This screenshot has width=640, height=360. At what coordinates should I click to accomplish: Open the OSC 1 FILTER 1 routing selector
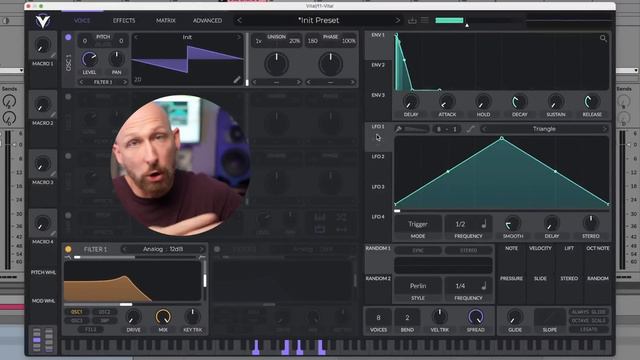coord(103,82)
